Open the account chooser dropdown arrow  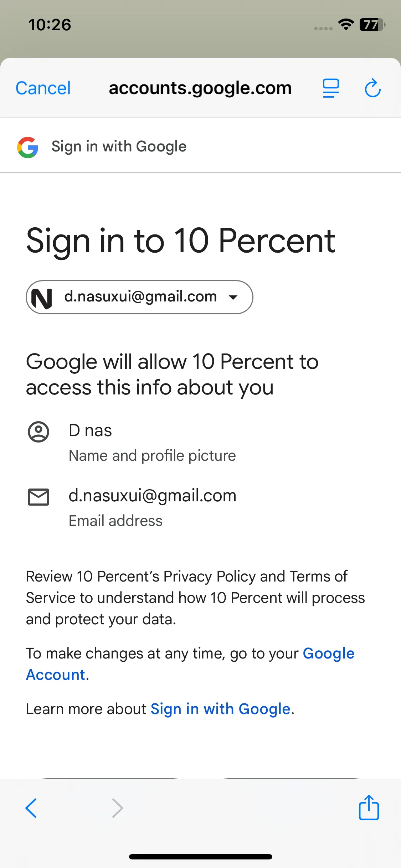pyautogui.click(x=233, y=298)
